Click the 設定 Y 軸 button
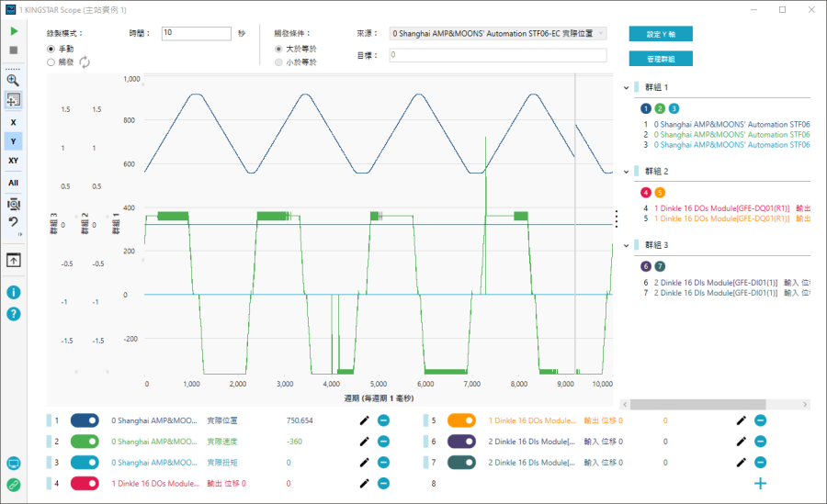827x504 pixels. point(661,34)
